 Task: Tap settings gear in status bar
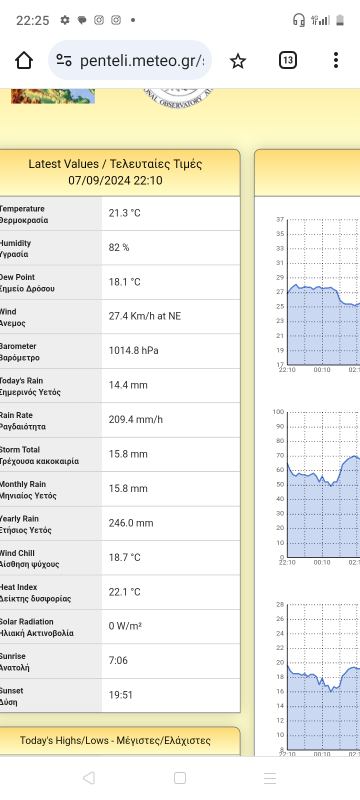(65, 20)
